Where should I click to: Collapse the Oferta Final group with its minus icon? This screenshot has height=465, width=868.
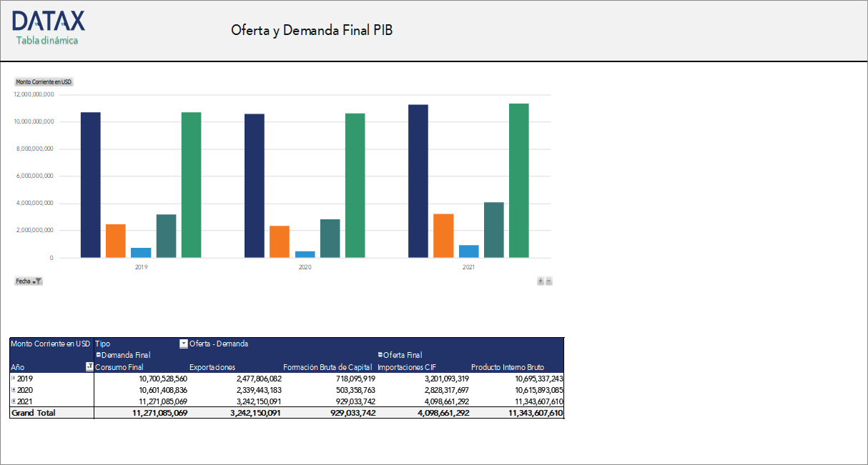pos(379,355)
